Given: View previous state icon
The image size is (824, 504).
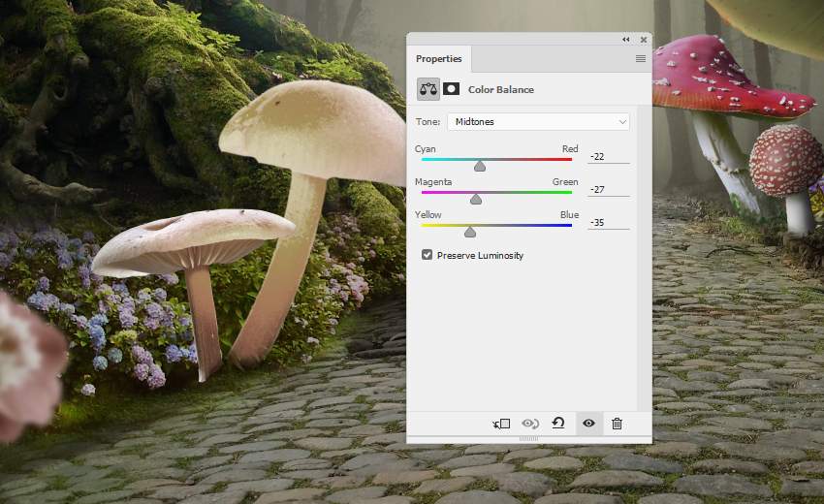Looking at the screenshot, I should point(530,423).
